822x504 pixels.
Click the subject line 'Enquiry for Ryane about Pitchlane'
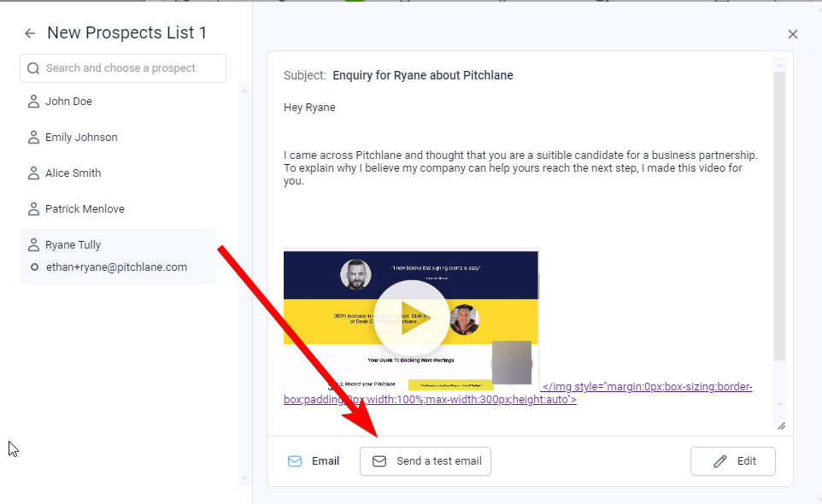pos(422,75)
